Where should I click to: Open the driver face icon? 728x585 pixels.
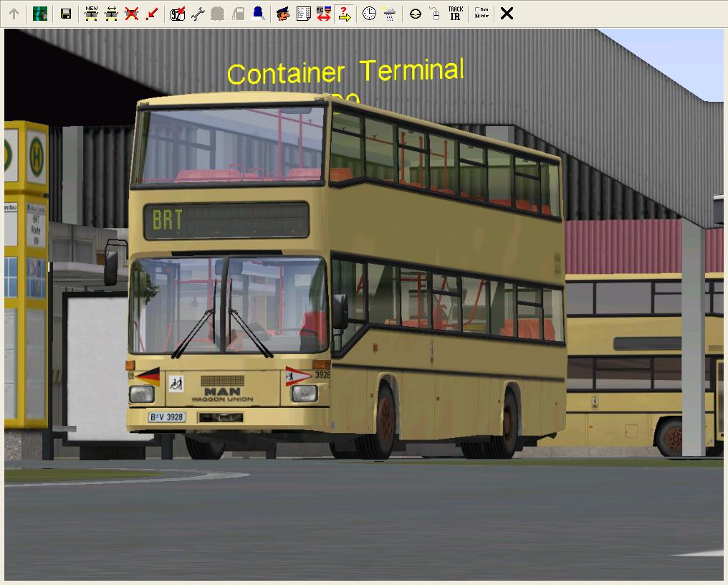[283, 14]
